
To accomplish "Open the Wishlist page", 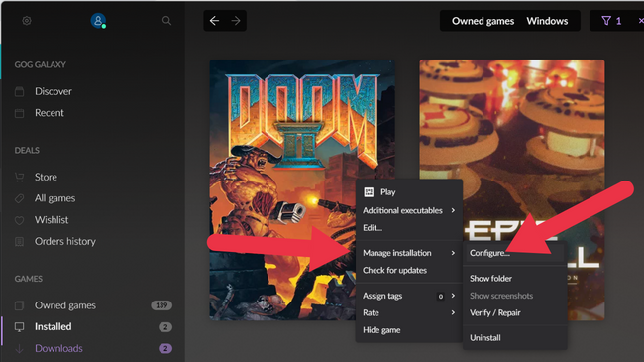I will pyautogui.click(x=52, y=219).
